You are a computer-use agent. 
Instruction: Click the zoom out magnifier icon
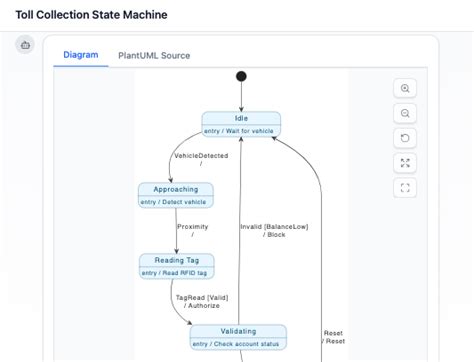click(405, 113)
